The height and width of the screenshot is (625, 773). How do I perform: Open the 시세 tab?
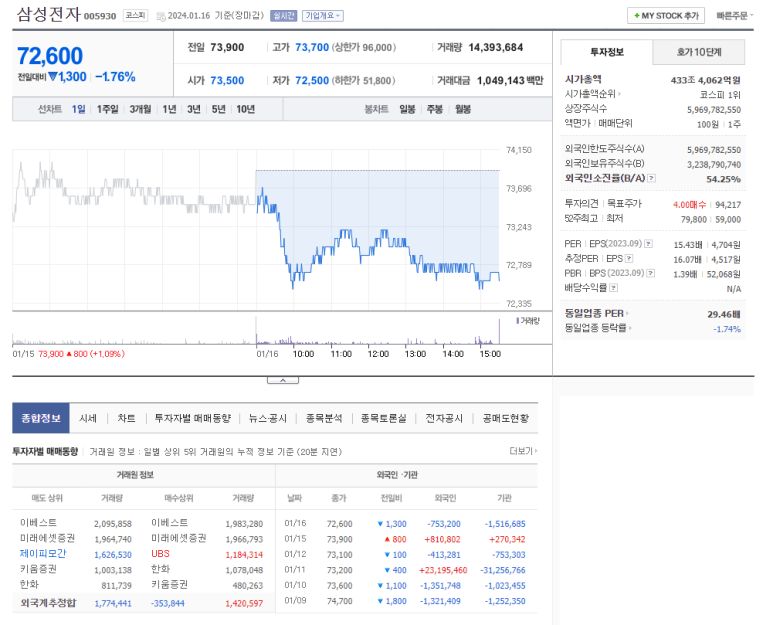[88, 418]
